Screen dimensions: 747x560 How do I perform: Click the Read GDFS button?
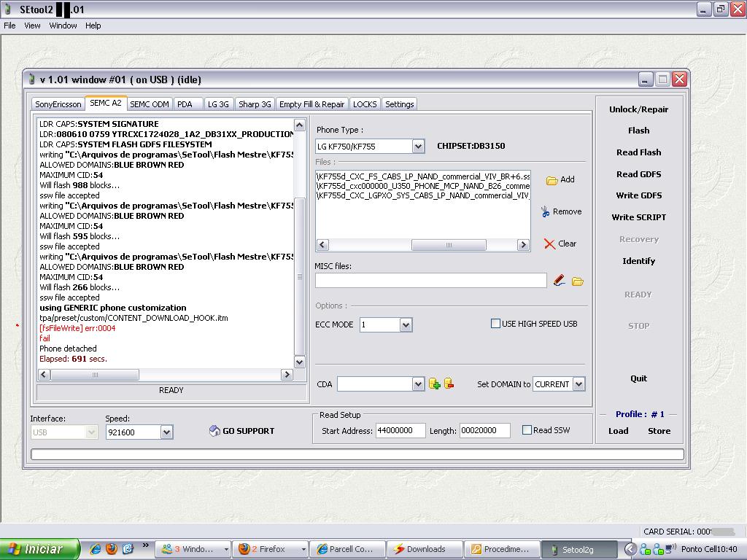pos(638,174)
